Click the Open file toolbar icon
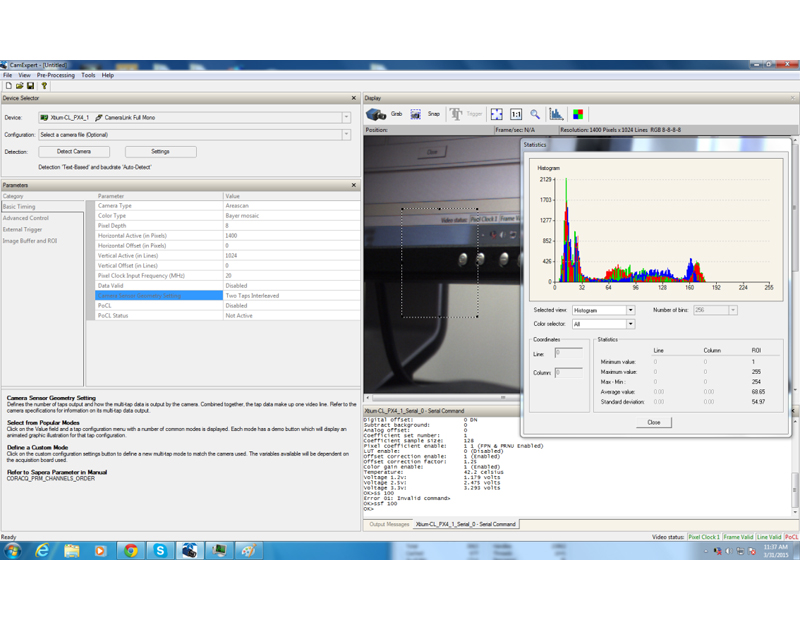The width and height of the screenshot is (800, 620). (19, 86)
